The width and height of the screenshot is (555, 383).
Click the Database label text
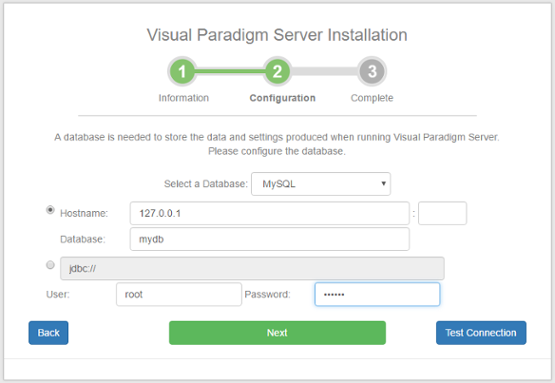click(82, 239)
